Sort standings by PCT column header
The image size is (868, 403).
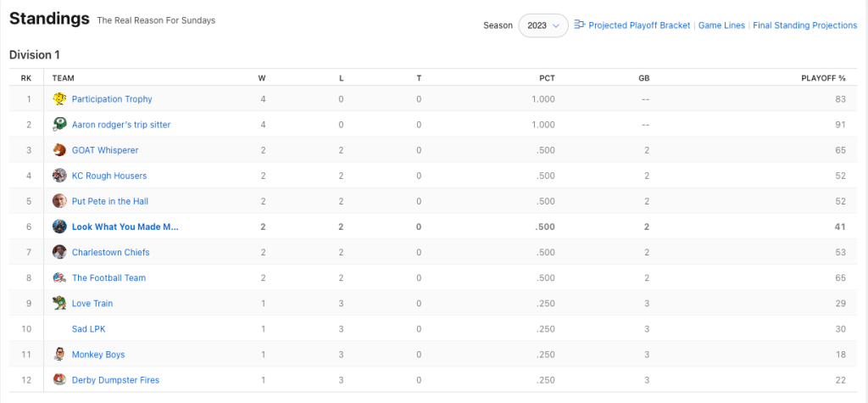[x=547, y=78]
